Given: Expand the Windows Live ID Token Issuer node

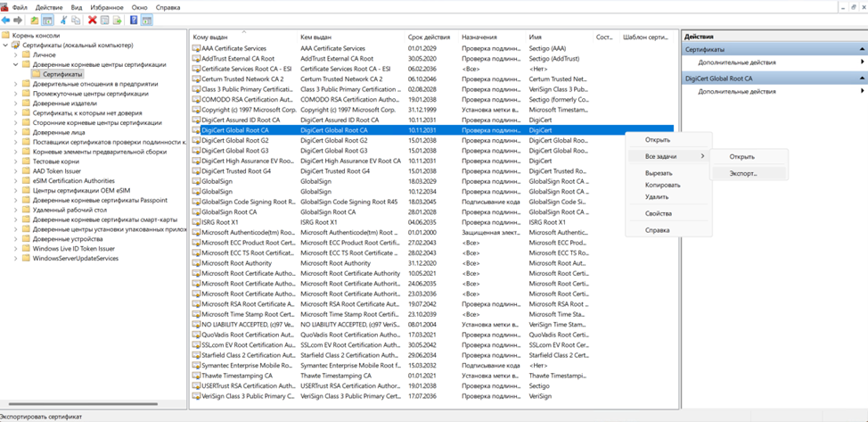Looking at the screenshot, I should (x=15, y=248).
